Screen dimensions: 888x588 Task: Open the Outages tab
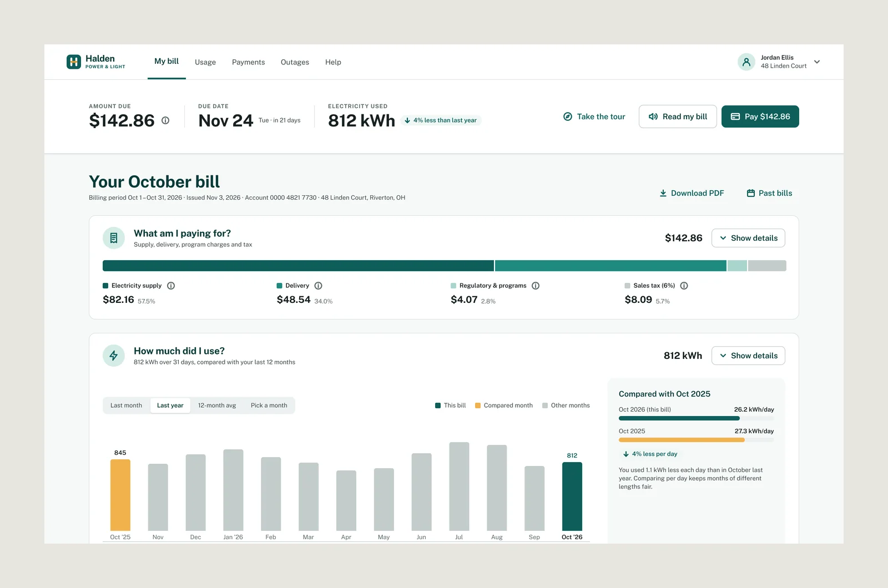point(295,62)
